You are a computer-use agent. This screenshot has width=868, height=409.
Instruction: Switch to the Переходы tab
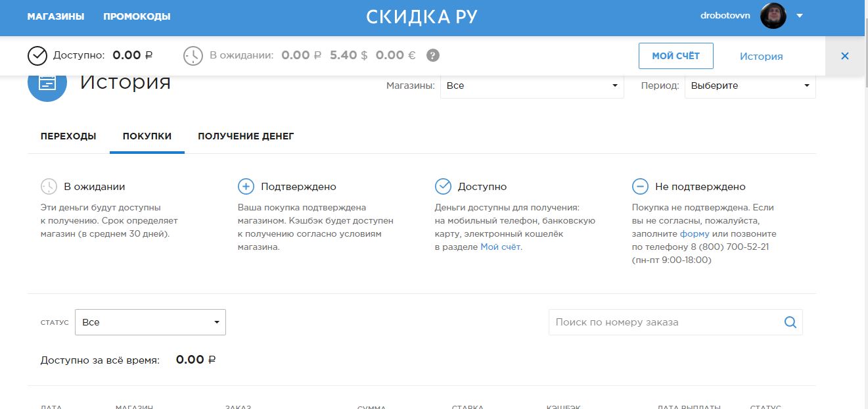pos(68,136)
